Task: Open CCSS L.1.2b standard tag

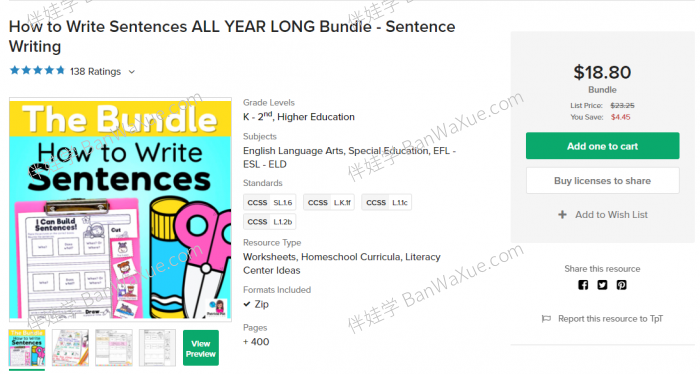Action: [x=270, y=222]
